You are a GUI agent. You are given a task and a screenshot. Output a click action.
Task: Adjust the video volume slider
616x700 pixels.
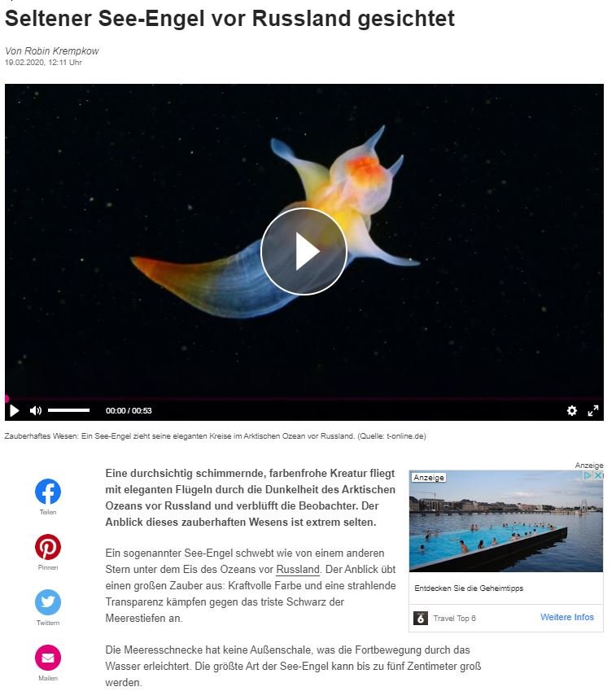68,409
